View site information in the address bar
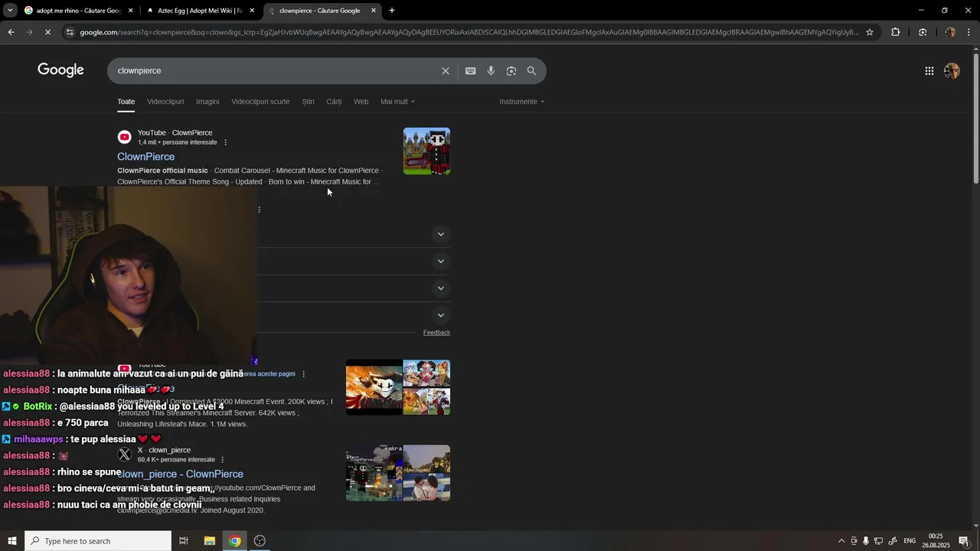Image resolution: width=980 pixels, height=551 pixels. coord(70,32)
